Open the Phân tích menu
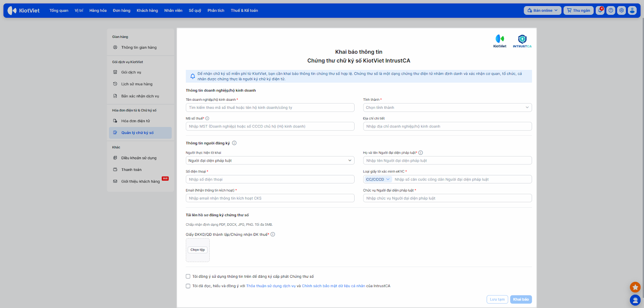The height and width of the screenshot is (308, 644). tap(216, 10)
